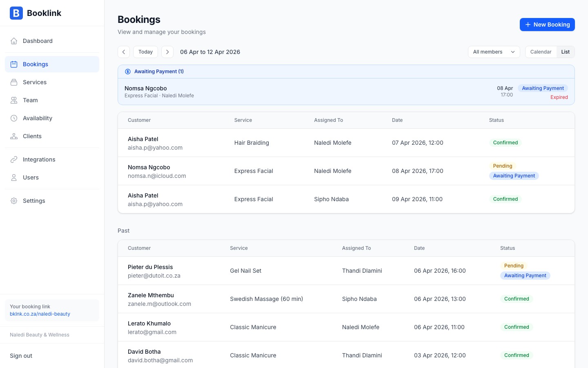The image size is (588, 368).
Task: Open Settings via the gear icon
Action: pos(14,201)
